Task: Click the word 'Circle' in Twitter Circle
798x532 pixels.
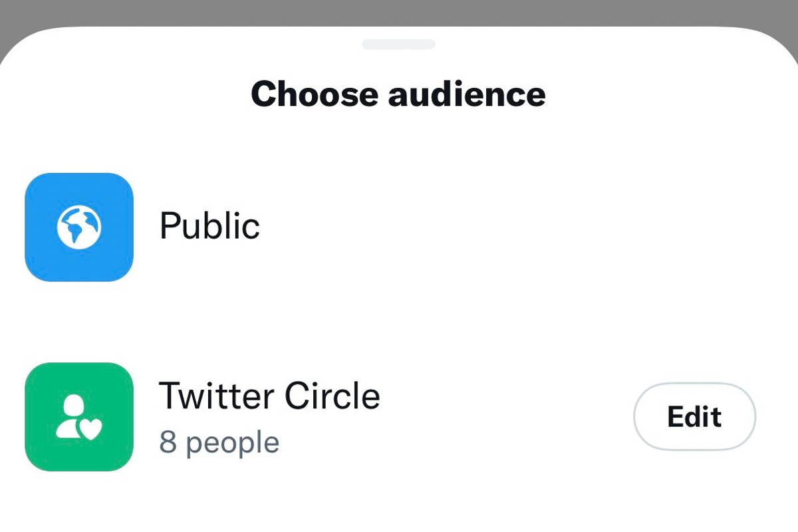Action: click(332, 396)
